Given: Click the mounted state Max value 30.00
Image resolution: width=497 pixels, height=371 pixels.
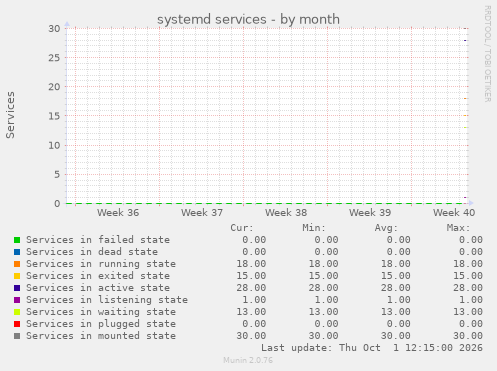Looking at the screenshot, I should [468, 336].
